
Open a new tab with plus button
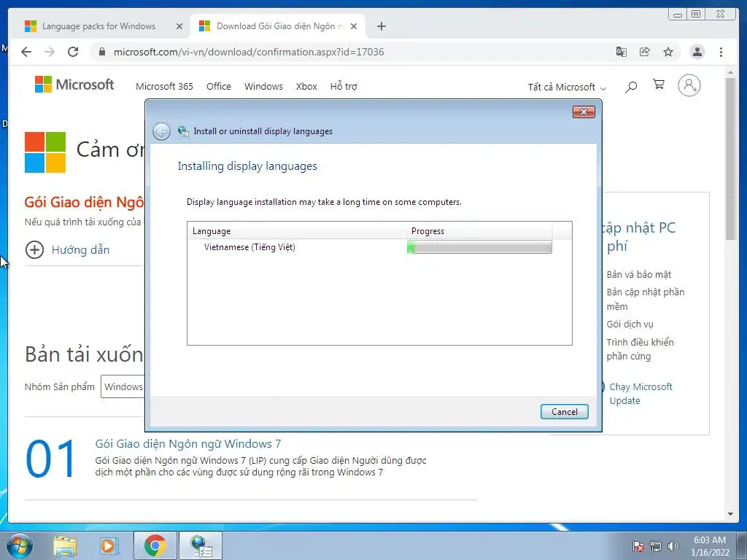click(x=381, y=26)
